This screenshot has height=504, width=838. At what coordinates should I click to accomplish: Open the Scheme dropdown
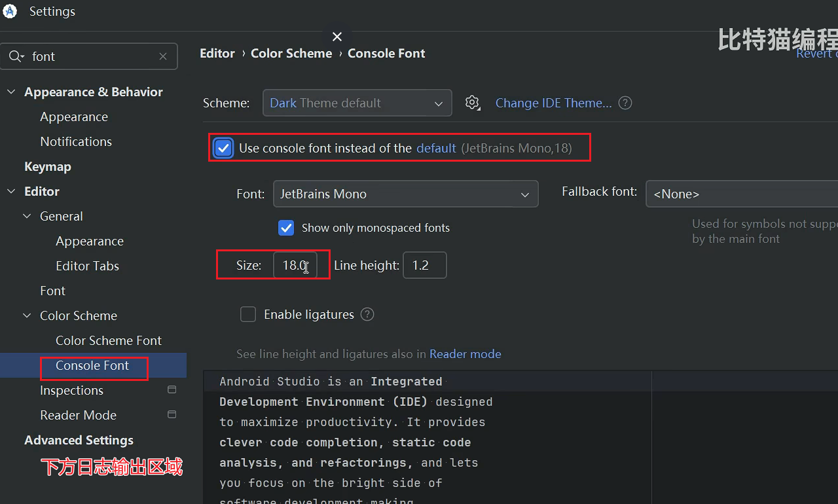[x=357, y=103]
